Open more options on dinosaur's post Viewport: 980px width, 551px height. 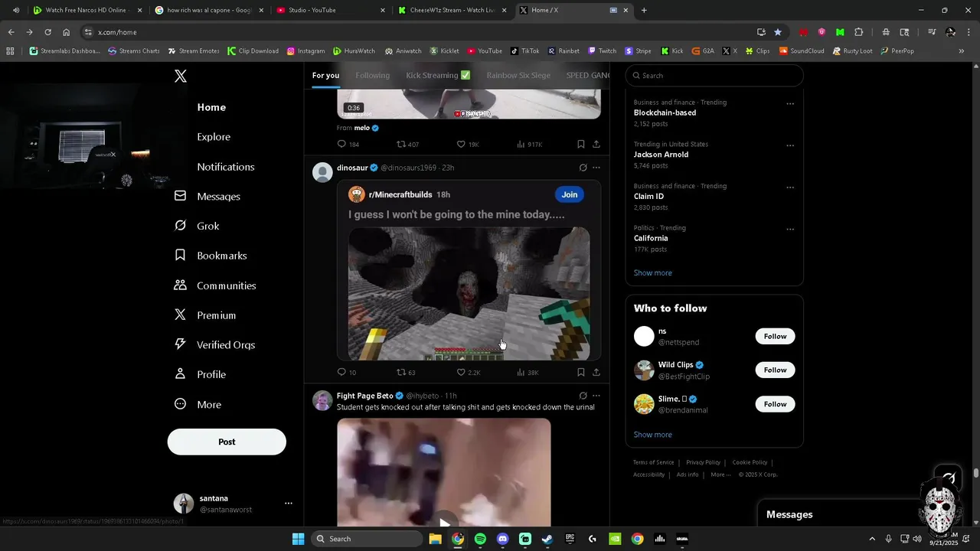point(596,168)
